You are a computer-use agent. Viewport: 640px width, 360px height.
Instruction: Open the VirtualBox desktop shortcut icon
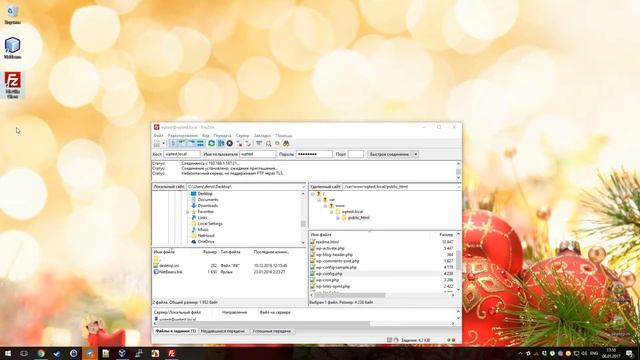click(12, 48)
